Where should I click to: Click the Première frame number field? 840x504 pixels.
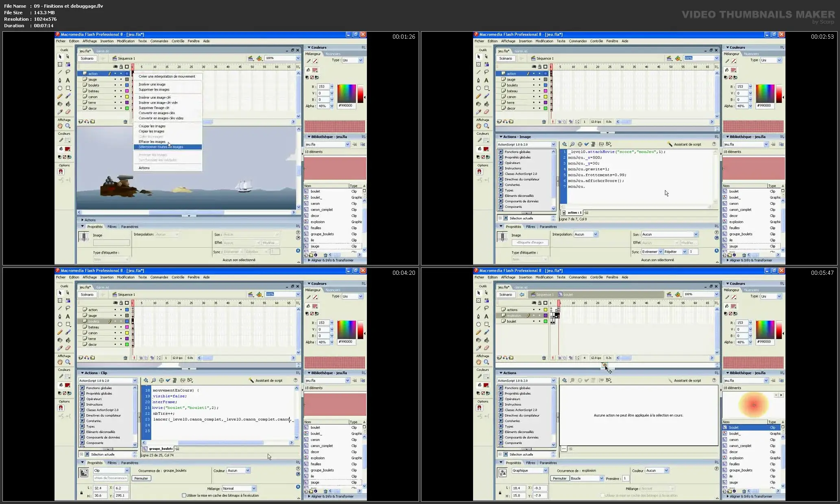(626, 478)
